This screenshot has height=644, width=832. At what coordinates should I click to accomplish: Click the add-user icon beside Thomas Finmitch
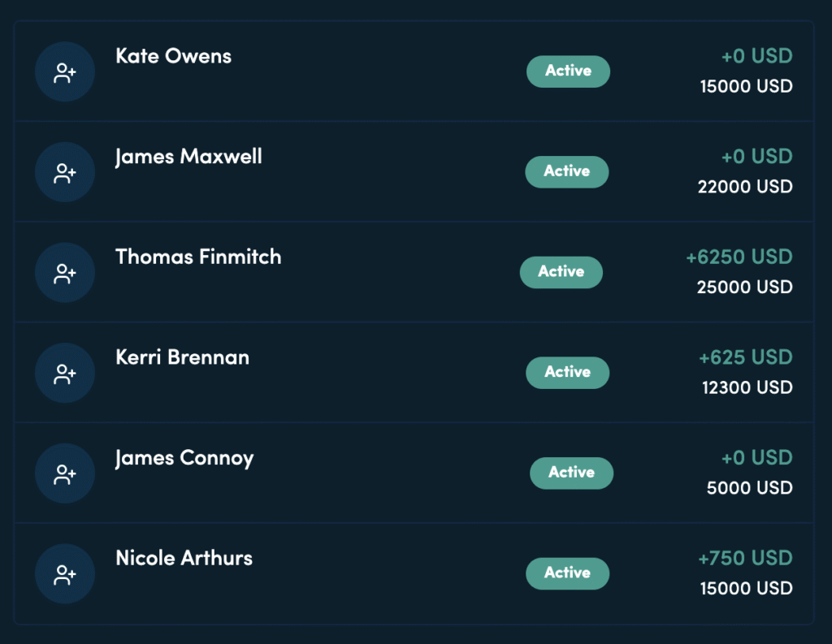coord(65,273)
